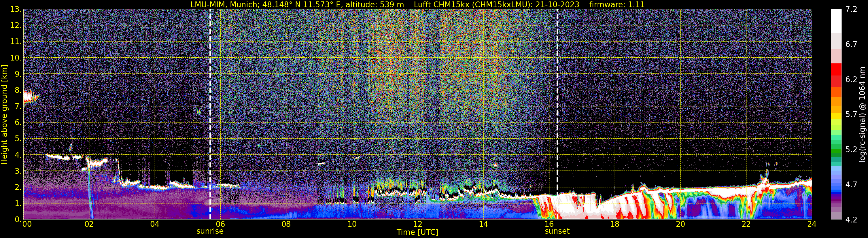Click the white dashed sunset marker line
Screen dimensions: 868x238
557,114
